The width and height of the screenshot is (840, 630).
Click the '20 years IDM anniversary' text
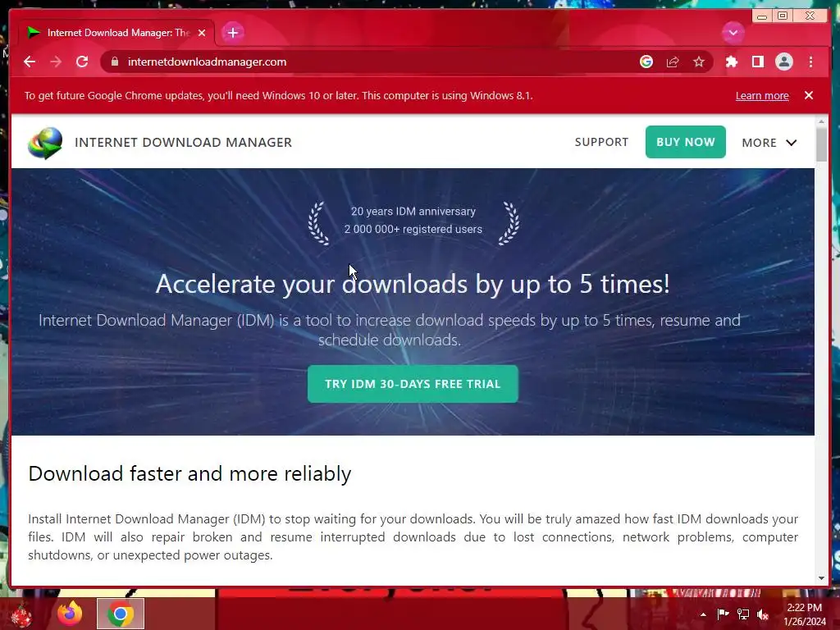[x=413, y=212]
